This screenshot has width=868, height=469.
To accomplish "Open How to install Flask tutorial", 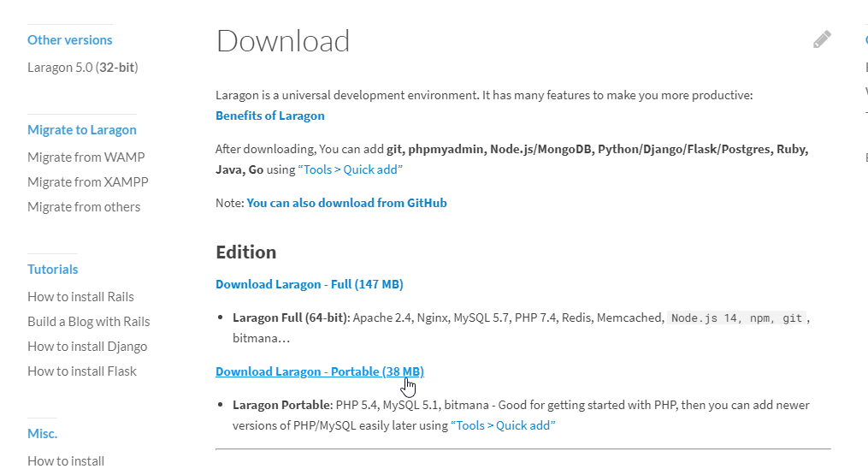I will pos(82,371).
